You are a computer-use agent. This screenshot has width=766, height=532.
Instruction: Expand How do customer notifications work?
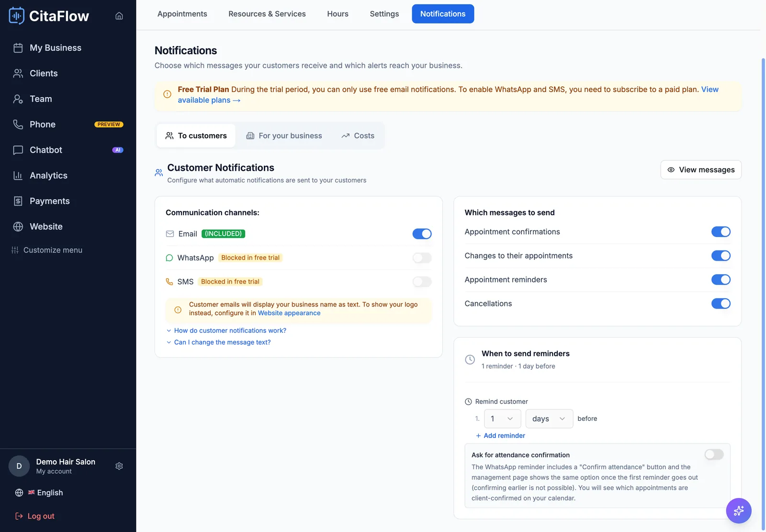[x=226, y=330]
